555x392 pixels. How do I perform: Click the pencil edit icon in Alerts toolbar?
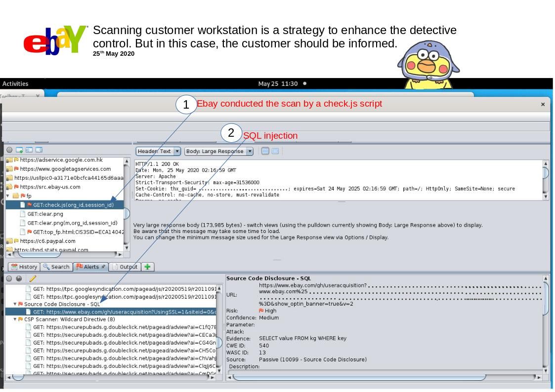tap(33, 279)
